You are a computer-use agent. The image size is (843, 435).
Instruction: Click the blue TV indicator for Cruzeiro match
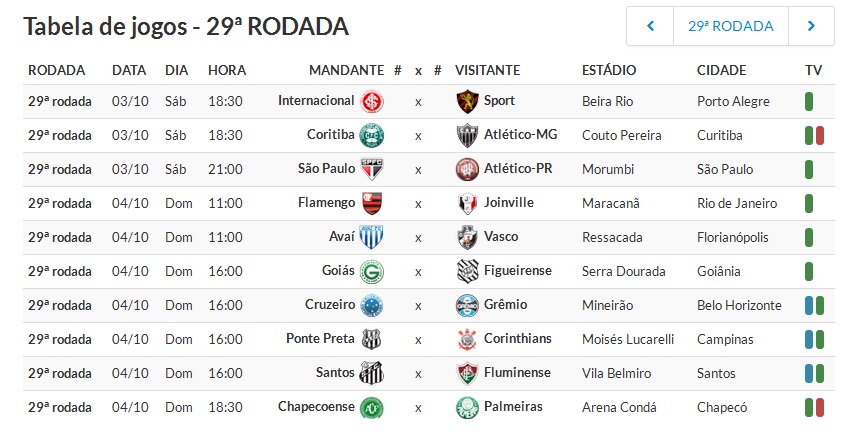[x=809, y=305]
